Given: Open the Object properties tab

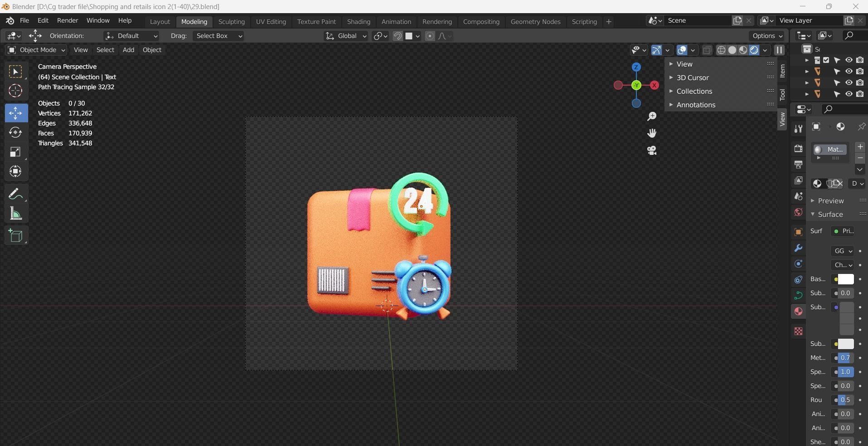Looking at the screenshot, I should 798,232.
